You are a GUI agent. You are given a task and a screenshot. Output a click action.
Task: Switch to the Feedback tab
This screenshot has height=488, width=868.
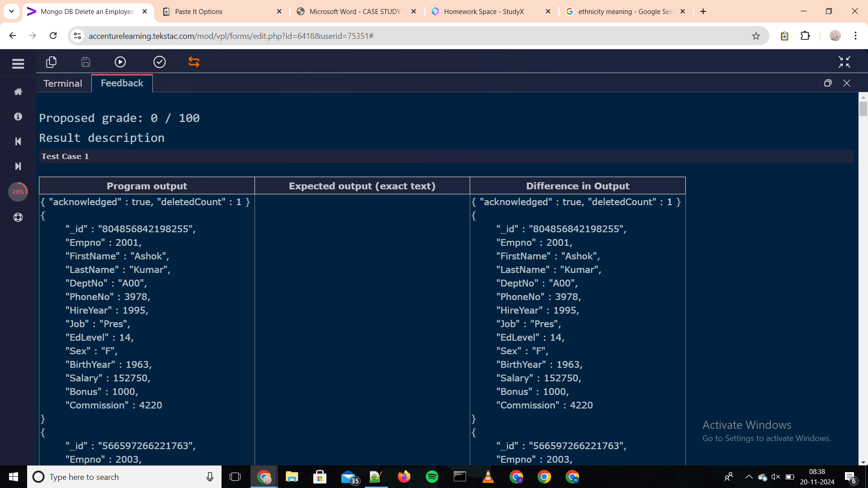point(122,83)
